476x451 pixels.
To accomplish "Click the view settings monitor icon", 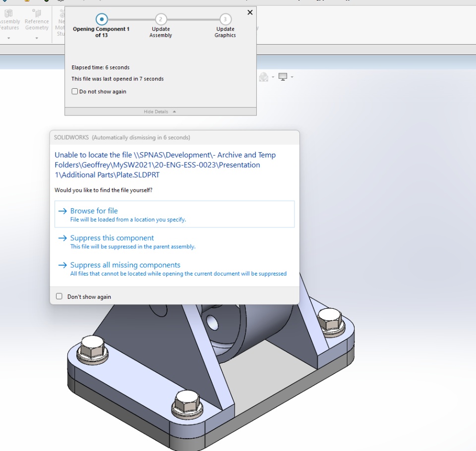I will [283, 77].
